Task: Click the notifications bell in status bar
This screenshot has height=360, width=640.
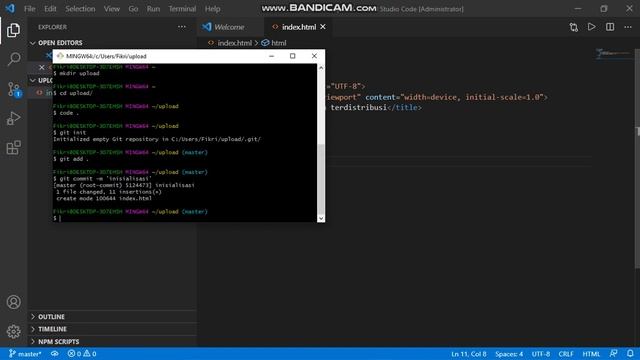Action: [630, 353]
